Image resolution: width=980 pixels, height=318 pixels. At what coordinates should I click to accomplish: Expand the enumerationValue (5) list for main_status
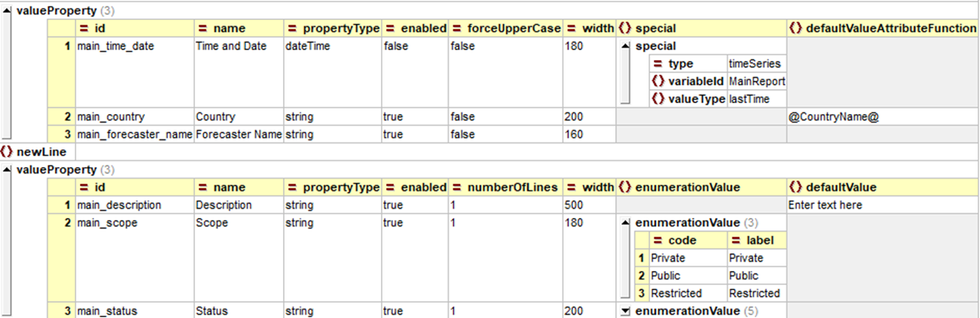tap(625, 311)
